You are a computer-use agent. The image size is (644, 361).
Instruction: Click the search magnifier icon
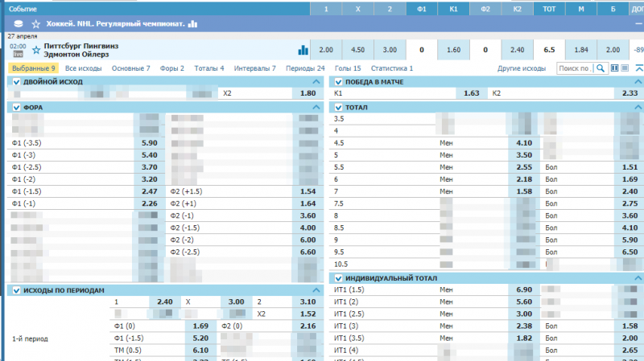600,69
